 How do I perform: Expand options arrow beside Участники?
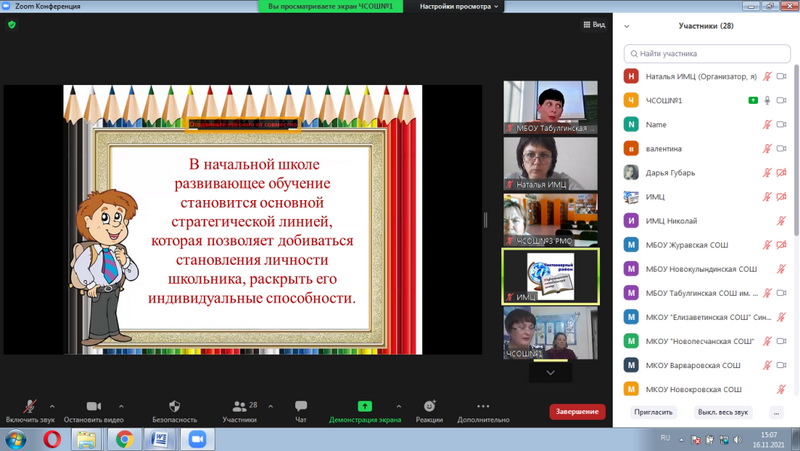tap(270, 407)
